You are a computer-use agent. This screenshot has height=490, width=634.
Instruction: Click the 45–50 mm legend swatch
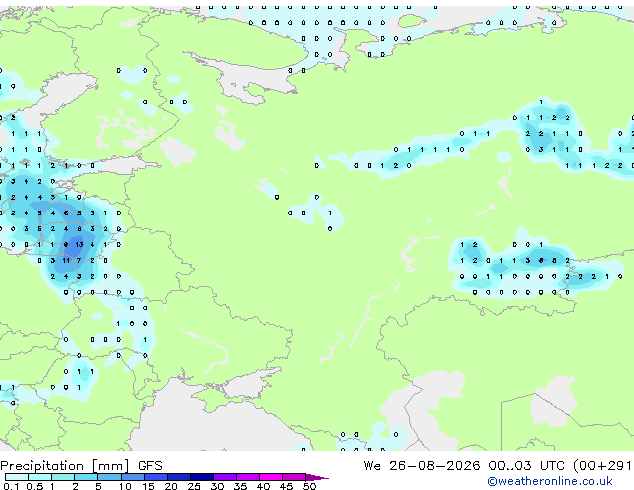coord(294,477)
